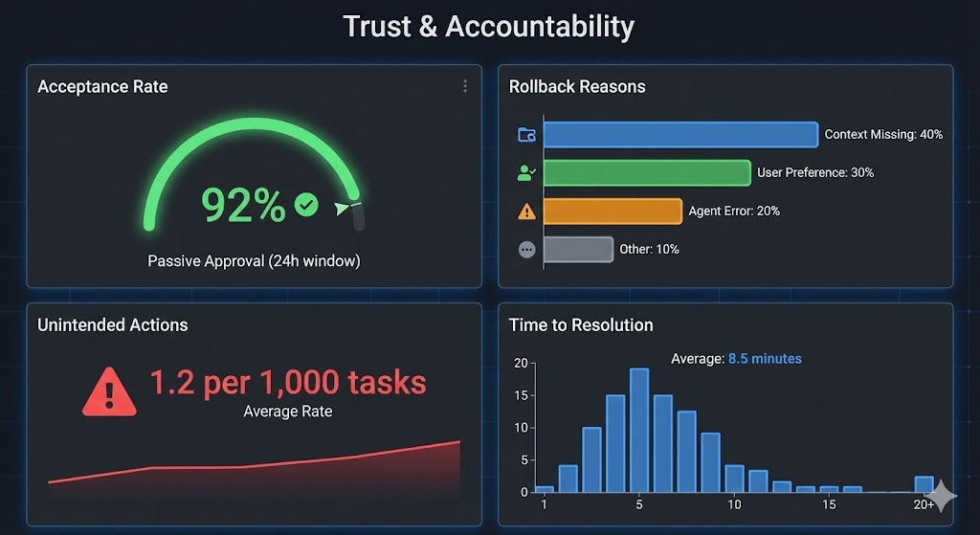Click the 1.2 per 1,000 tasks value
The image size is (980, 535).
coord(287,383)
